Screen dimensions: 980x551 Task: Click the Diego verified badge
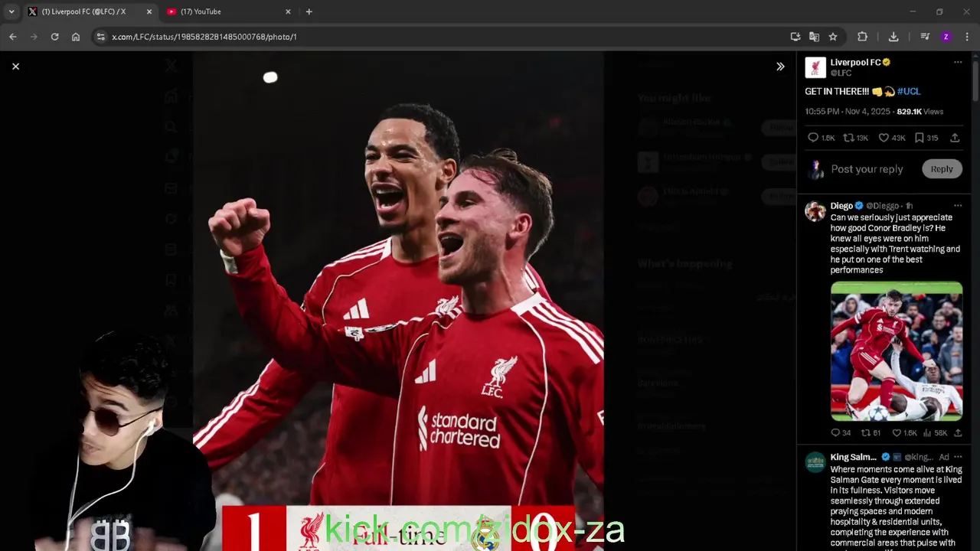pos(859,206)
